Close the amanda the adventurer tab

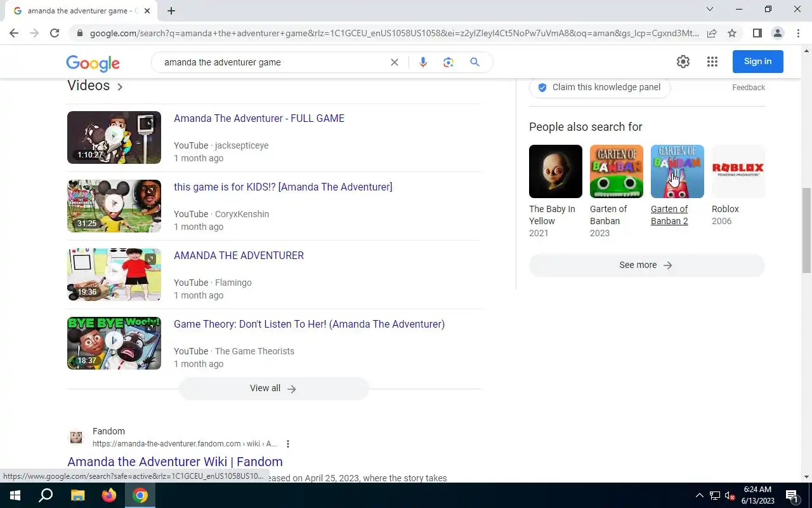147,11
